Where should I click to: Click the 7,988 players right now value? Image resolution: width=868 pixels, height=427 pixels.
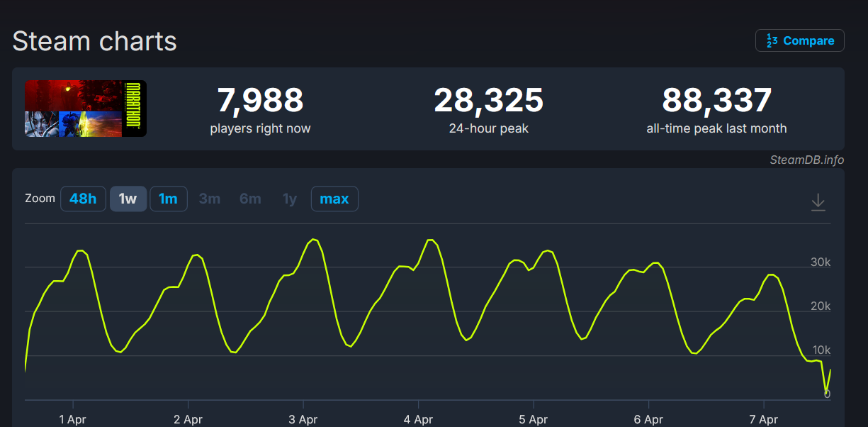click(x=261, y=100)
